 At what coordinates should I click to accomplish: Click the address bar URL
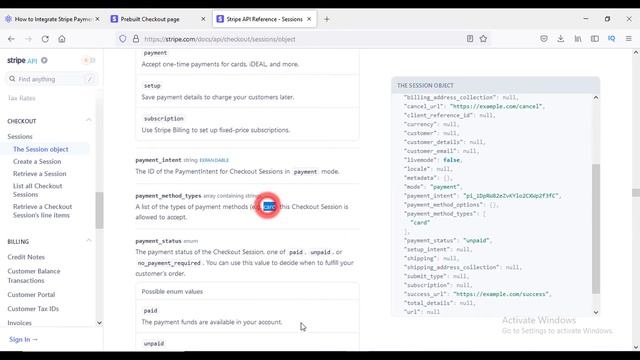click(x=220, y=39)
